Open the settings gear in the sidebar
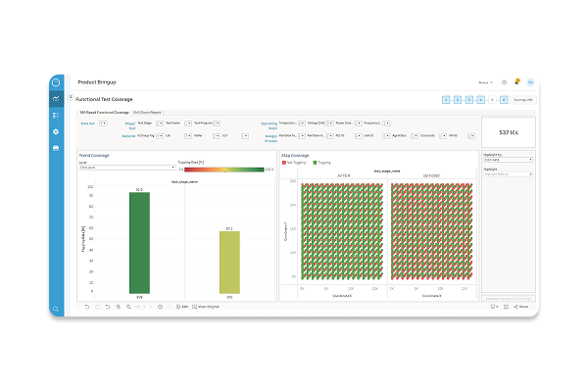 [56, 131]
